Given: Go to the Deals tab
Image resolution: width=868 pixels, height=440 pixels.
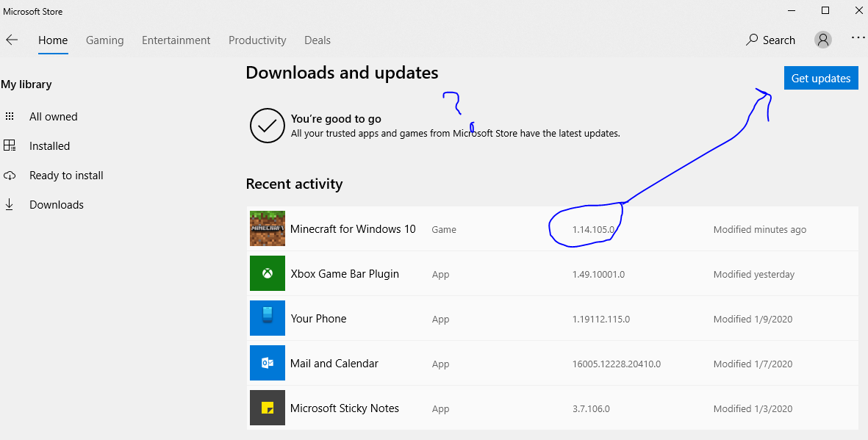Looking at the screenshot, I should (318, 40).
